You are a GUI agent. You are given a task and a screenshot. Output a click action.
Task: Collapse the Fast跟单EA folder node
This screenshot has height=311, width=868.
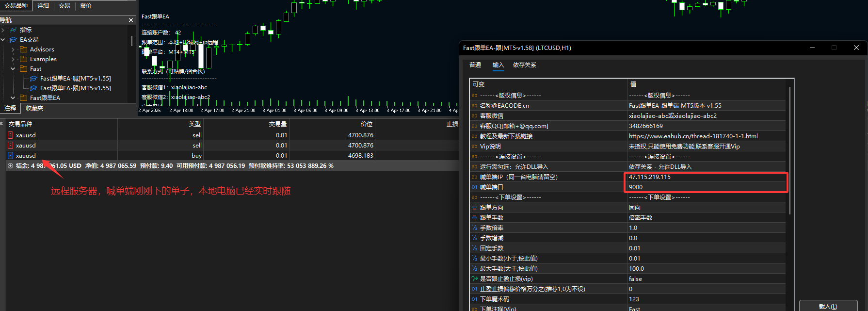coord(13,98)
